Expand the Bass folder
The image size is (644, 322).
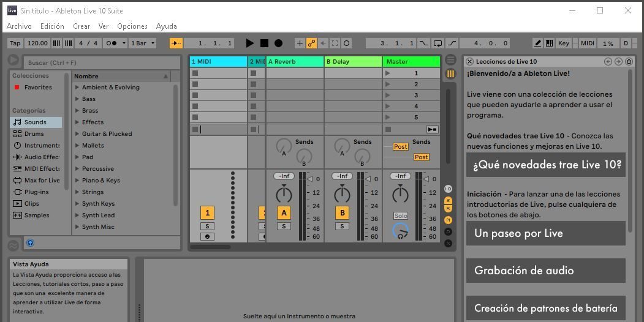click(x=77, y=99)
